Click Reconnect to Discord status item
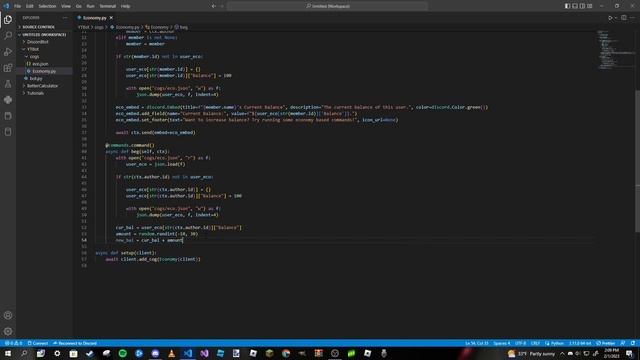 click(x=75, y=343)
